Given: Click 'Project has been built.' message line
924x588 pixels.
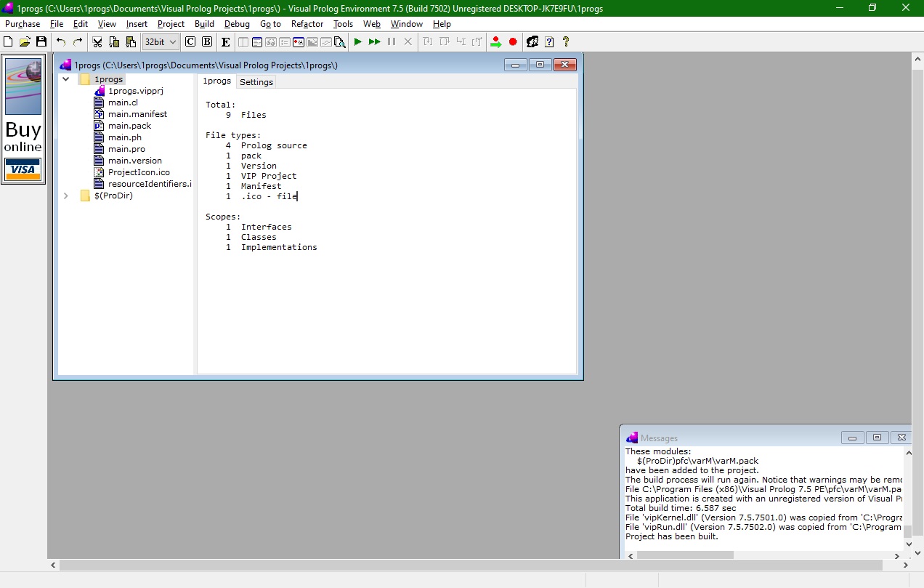Looking at the screenshot, I should 672,536.
